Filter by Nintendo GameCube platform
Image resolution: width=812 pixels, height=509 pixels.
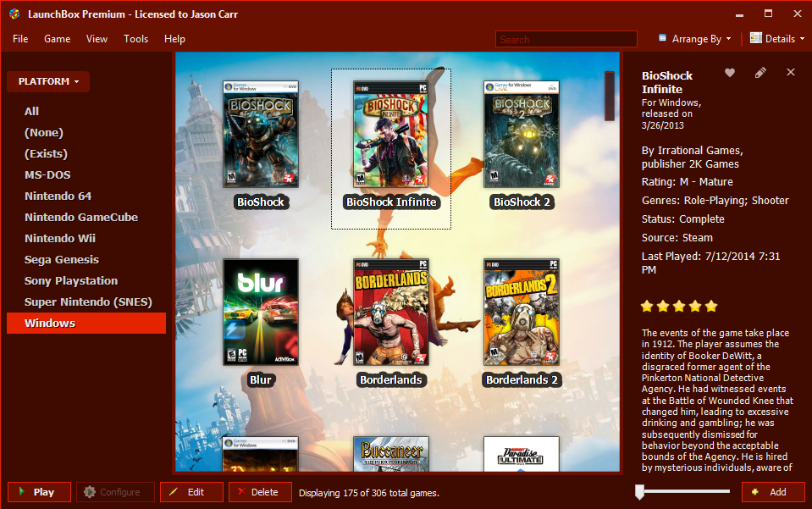(x=81, y=218)
